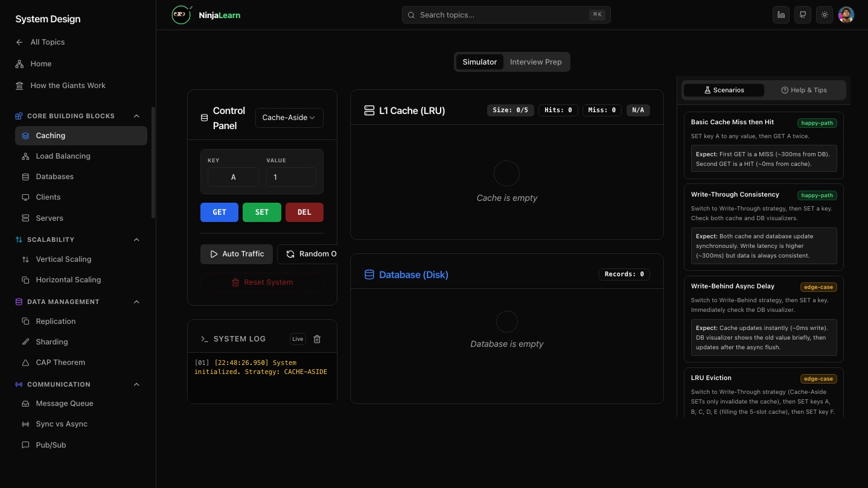The image size is (868, 488).
Task: Open the GitHub icon in the header
Action: coord(803,15)
